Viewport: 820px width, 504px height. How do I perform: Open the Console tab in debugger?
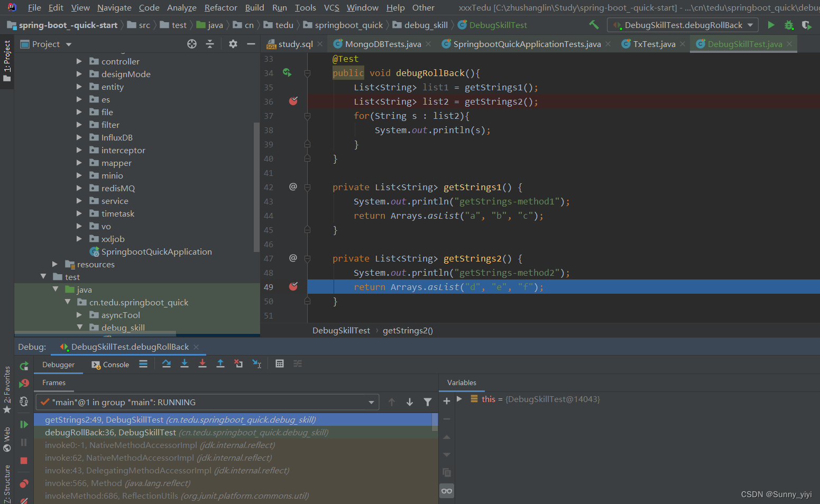click(110, 365)
